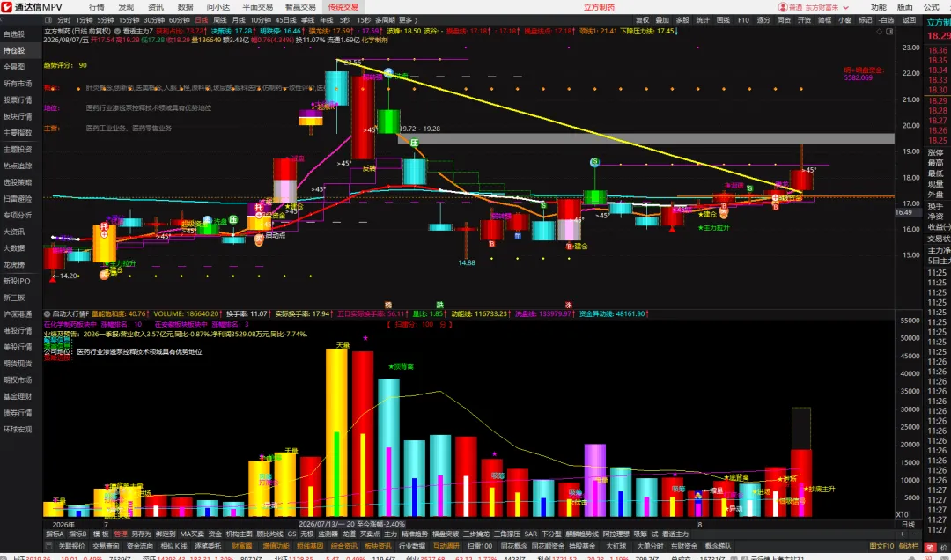Select the MA买卖 indicator

[x=192, y=534]
